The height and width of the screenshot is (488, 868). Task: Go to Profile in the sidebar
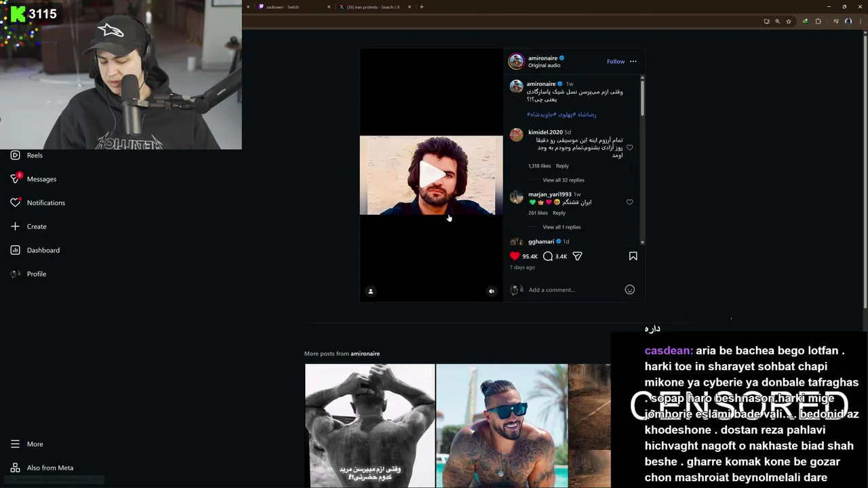click(x=28, y=274)
